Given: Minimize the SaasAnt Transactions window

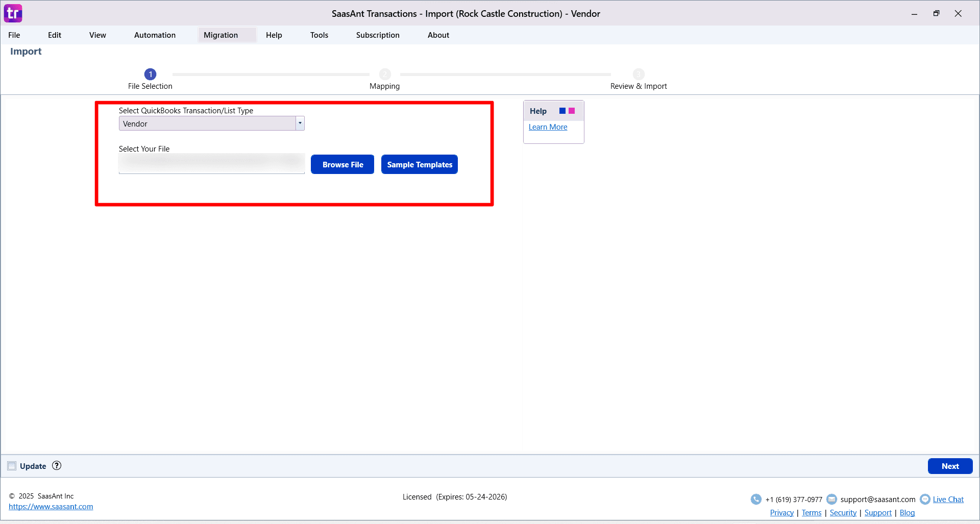Looking at the screenshot, I should [x=914, y=14].
